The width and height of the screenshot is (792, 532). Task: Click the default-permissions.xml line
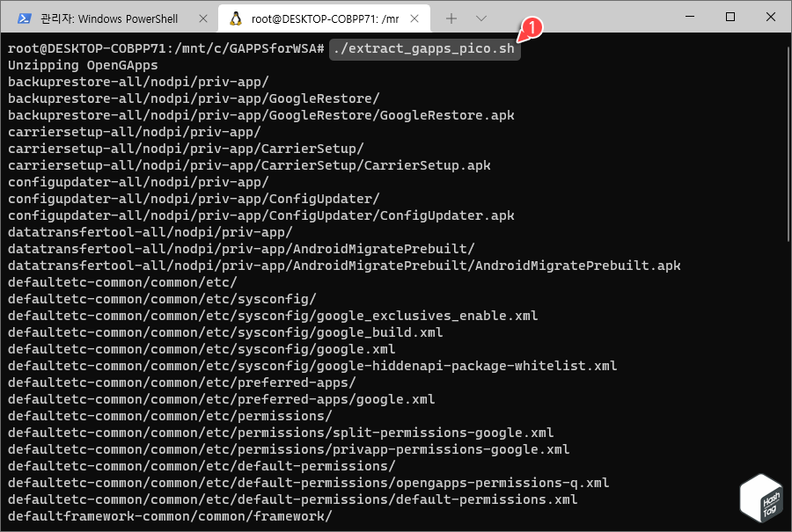tap(292, 499)
